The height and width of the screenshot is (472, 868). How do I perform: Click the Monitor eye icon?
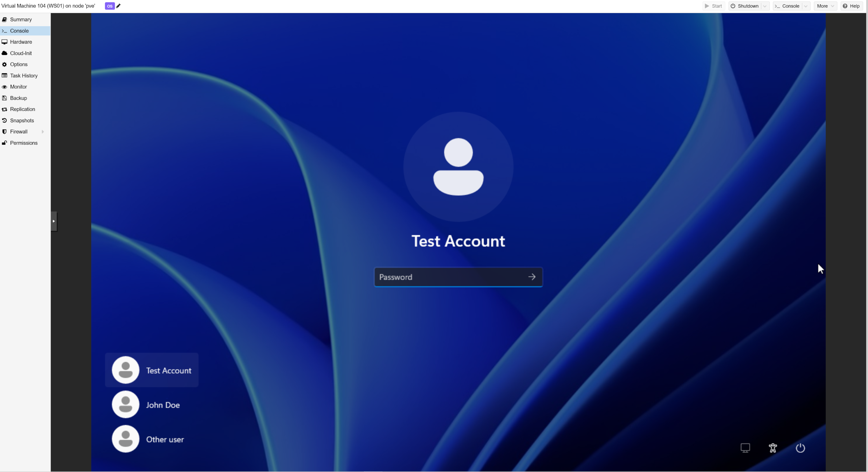(x=4, y=87)
